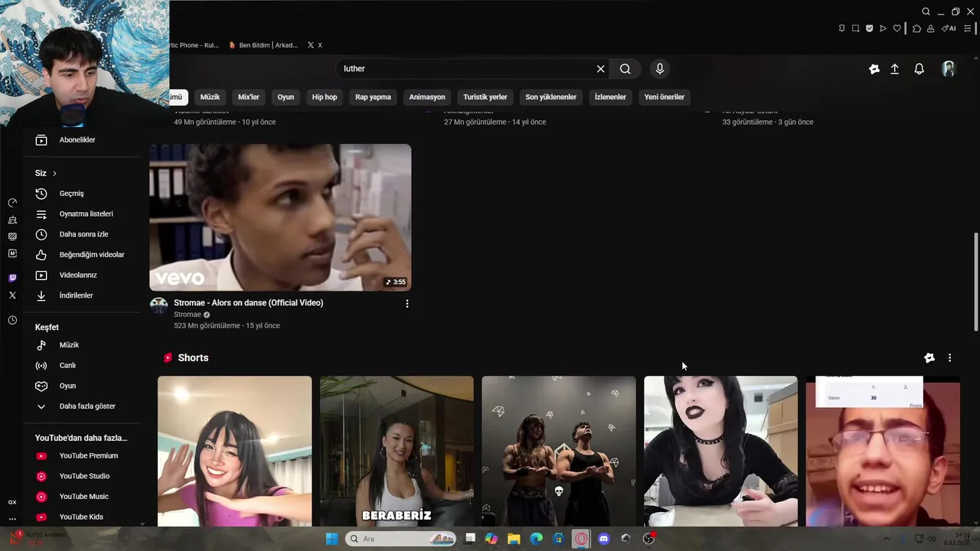The image size is (980, 551).
Task: Open the Shorts shelf three-dot menu
Action: click(949, 358)
